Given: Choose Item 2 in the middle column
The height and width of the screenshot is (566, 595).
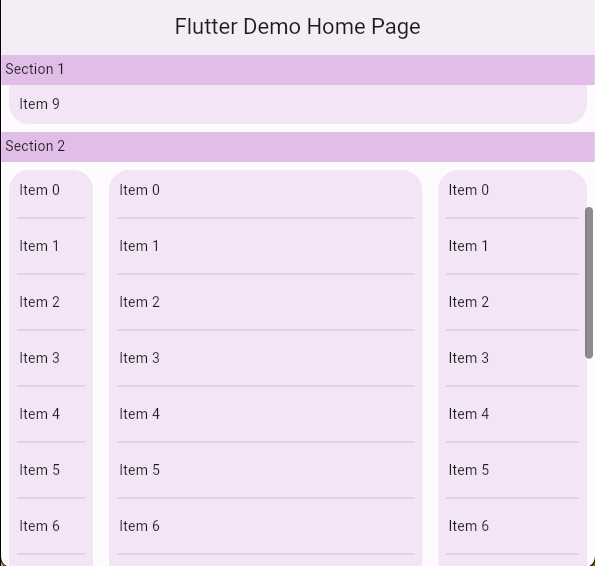Looking at the screenshot, I should (266, 302).
